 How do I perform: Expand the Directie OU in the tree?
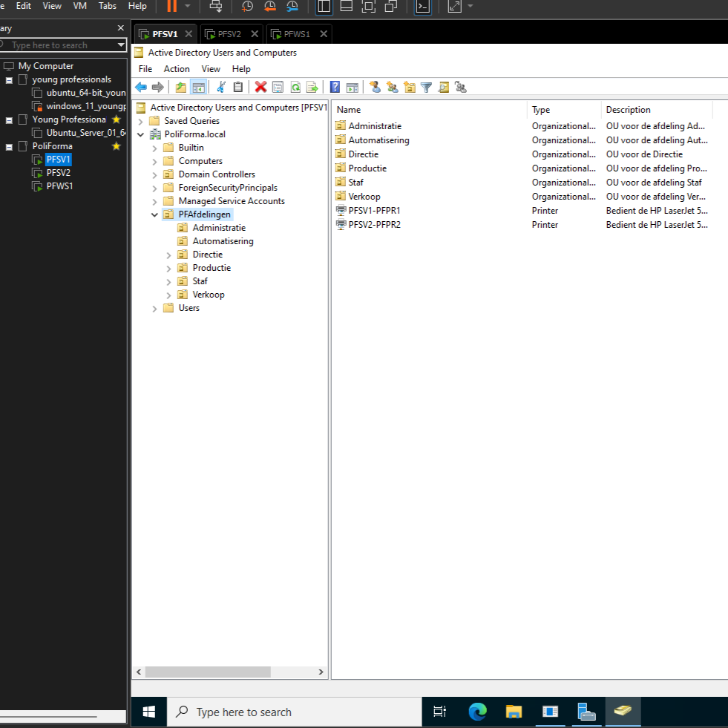pos(168,254)
